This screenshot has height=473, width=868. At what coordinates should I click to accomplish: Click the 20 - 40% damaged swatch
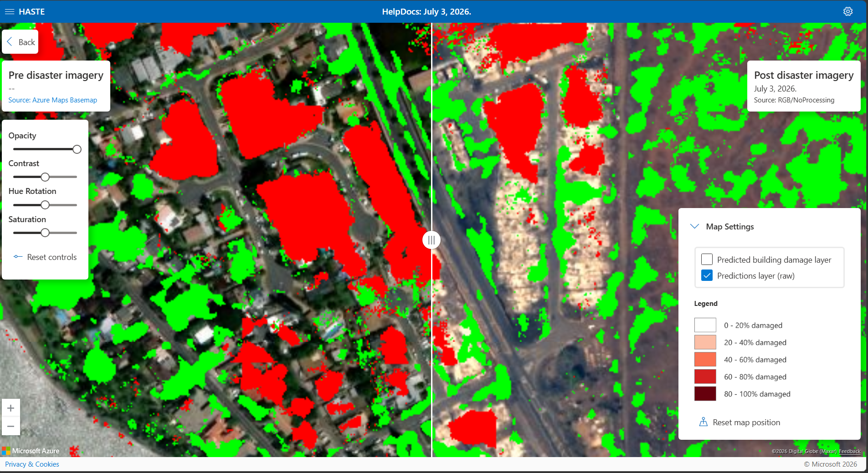705,342
